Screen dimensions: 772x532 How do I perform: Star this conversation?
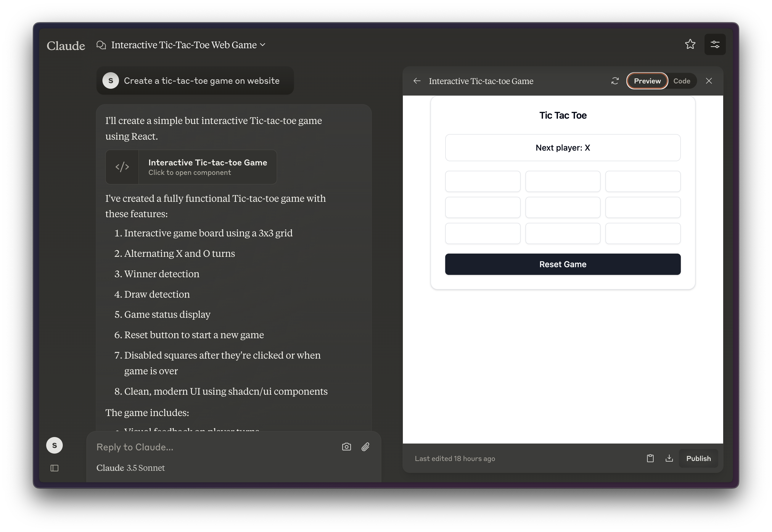(x=690, y=44)
